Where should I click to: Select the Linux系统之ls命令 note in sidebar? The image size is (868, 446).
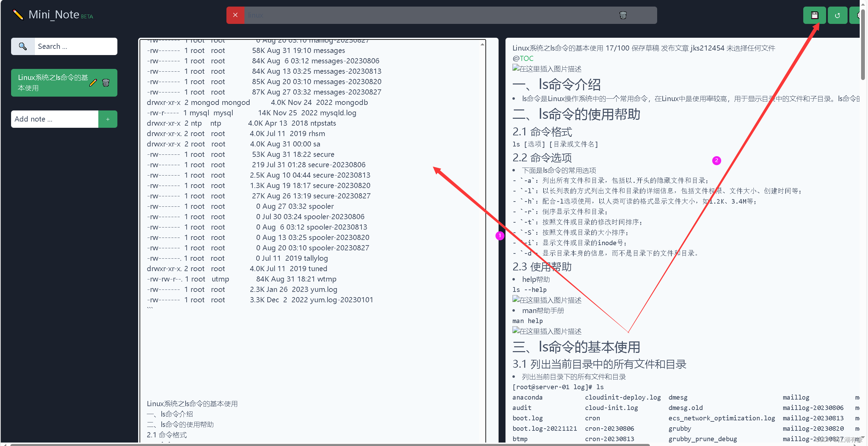[52, 83]
